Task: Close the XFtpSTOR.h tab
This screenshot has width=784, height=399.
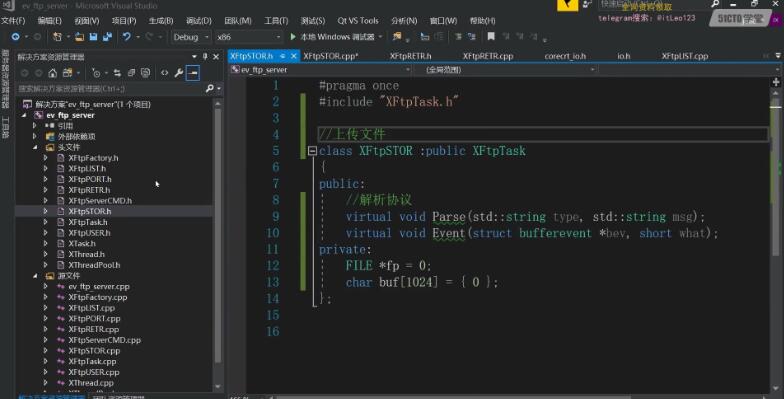Action: (294, 56)
